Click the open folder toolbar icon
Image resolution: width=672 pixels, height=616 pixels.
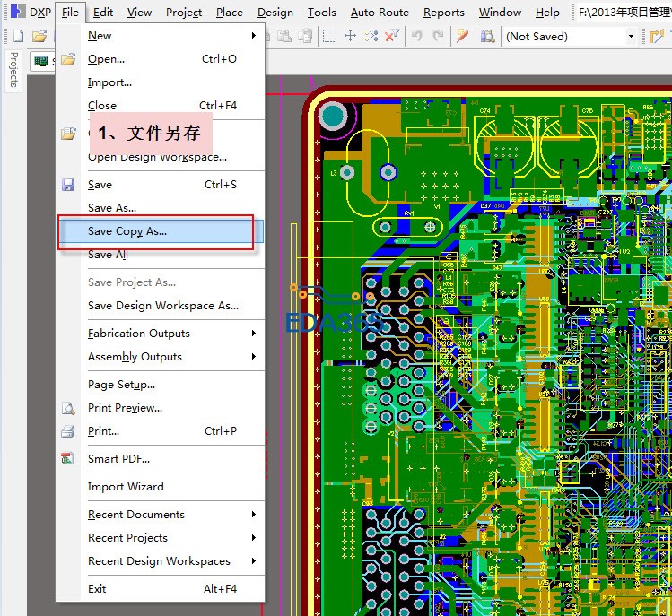pyautogui.click(x=39, y=37)
